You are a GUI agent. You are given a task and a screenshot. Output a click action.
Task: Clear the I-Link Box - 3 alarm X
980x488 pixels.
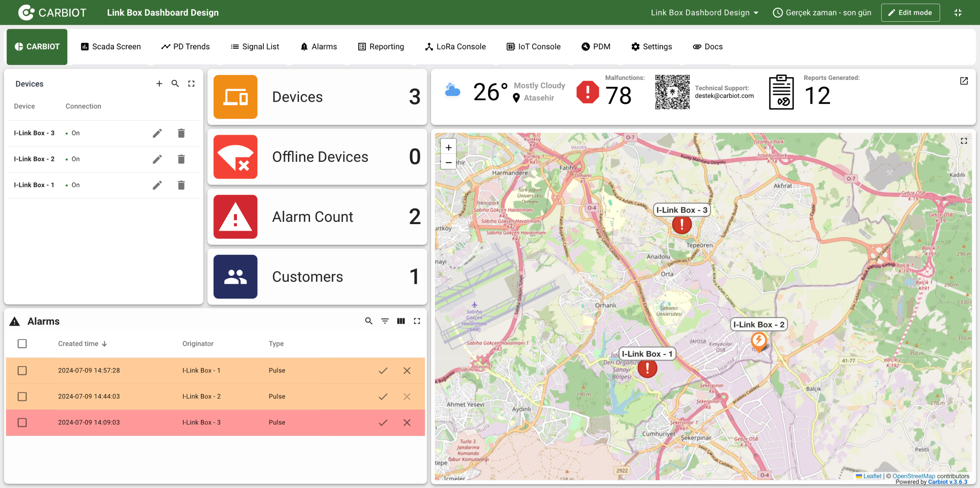407,423
